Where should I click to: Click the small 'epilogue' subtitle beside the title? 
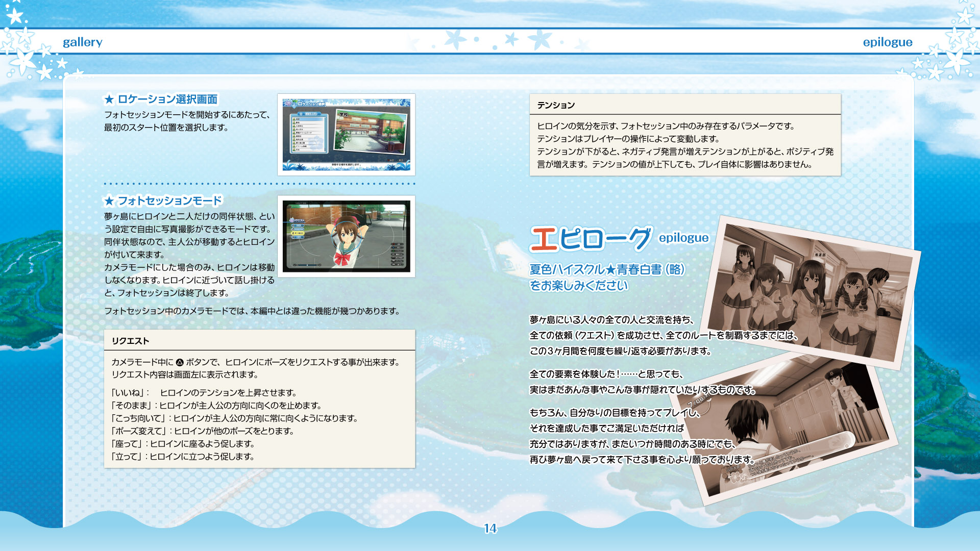[x=683, y=238]
